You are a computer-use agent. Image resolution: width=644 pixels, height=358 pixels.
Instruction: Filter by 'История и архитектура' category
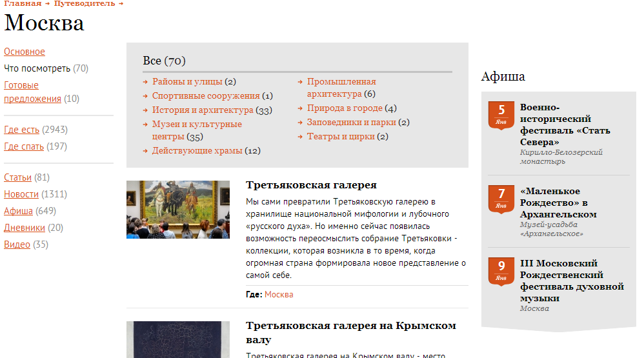click(203, 110)
